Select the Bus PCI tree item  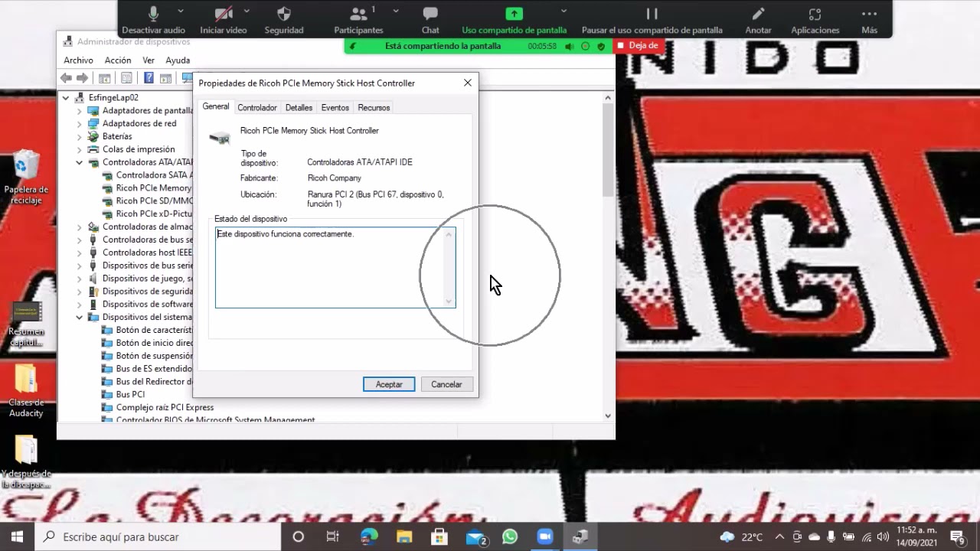(130, 395)
